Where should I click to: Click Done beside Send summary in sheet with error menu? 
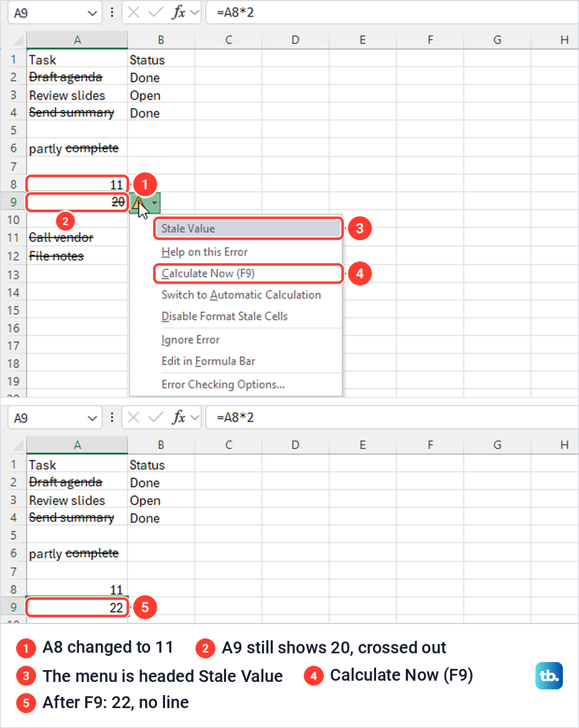coord(161,113)
